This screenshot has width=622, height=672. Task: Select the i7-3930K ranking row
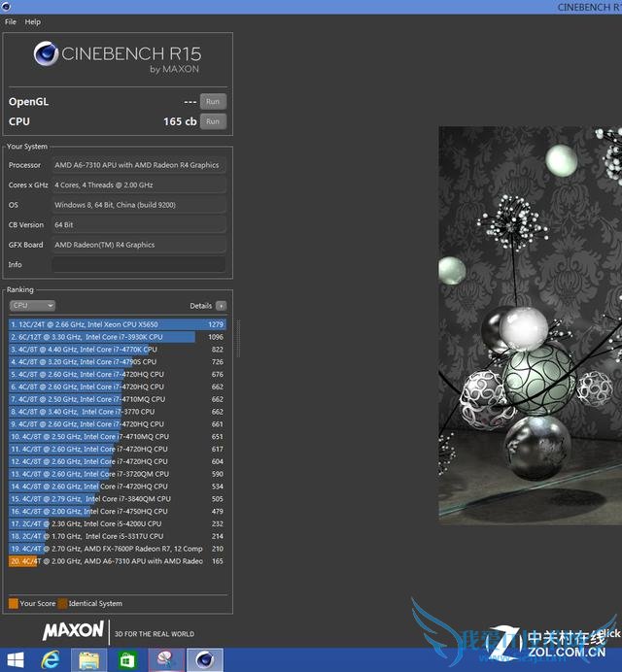117,336
